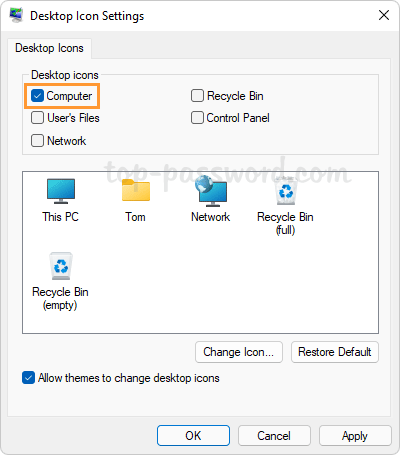This screenshot has height=455, width=400.
Task: Select the Recycle Bin (empty) icon
Action: (61, 266)
